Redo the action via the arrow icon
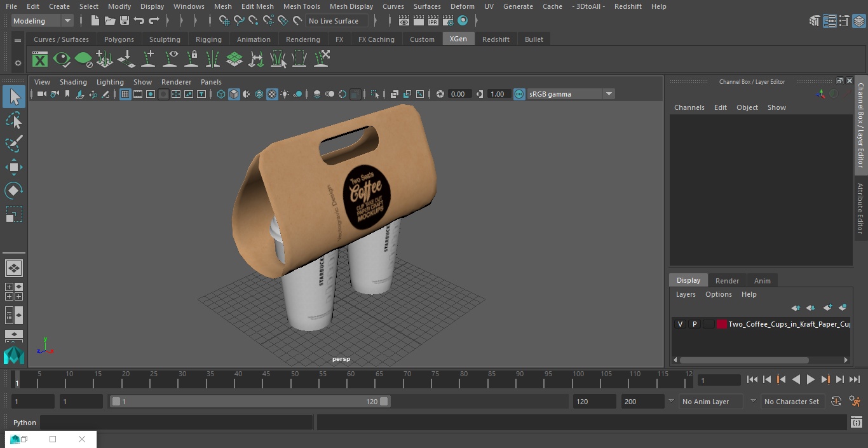This screenshot has width=868, height=448. click(x=154, y=21)
